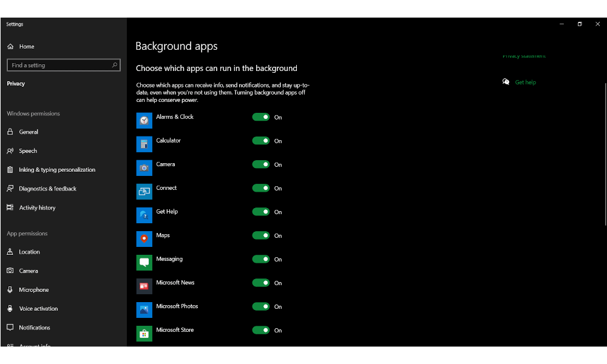Click the Location icon in the sidebar

(x=10, y=251)
